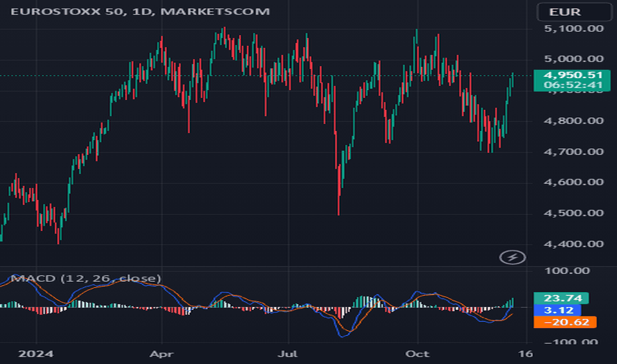617x364 pixels.
Task: Click the blue MACD value 3.12
Action: click(557, 310)
